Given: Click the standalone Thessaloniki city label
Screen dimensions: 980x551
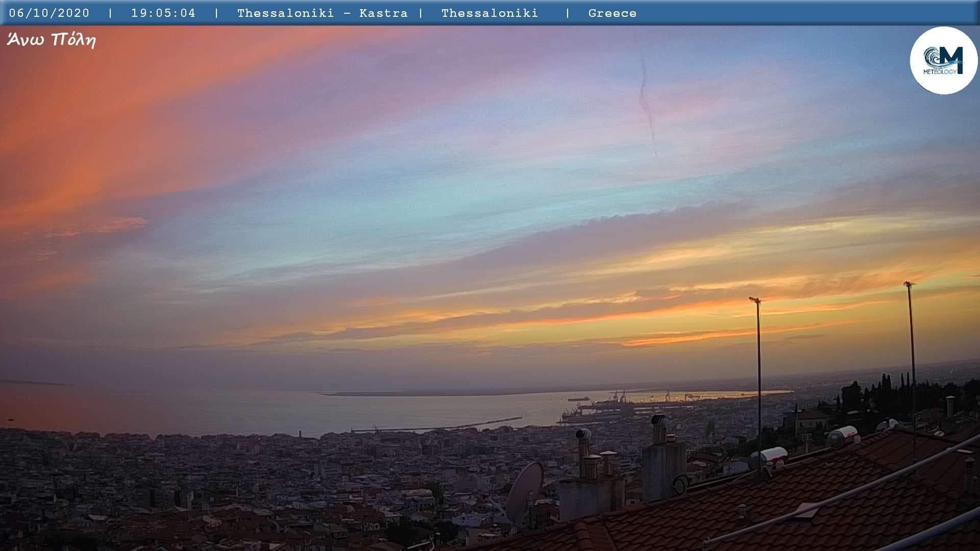Looking at the screenshot, I should tap(489, 13).
